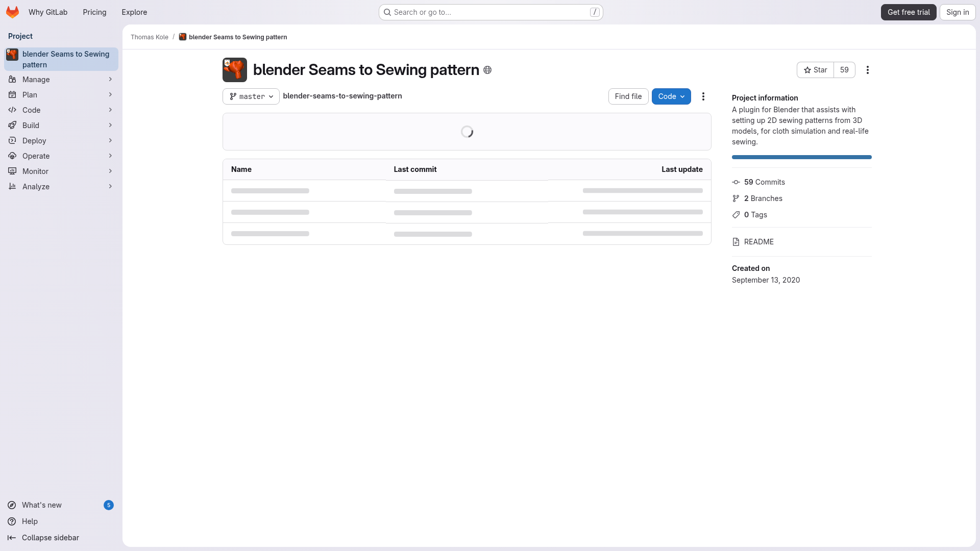This screenshot has width=980, height=551.
Task: Click the Find file button
Action: 628,96
